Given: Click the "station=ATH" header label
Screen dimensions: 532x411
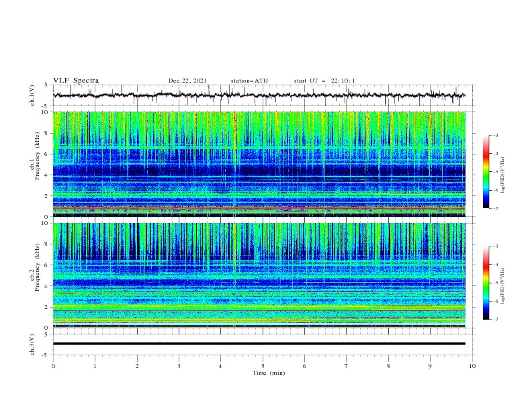Looking at the screenshot, I should [249, 81].
